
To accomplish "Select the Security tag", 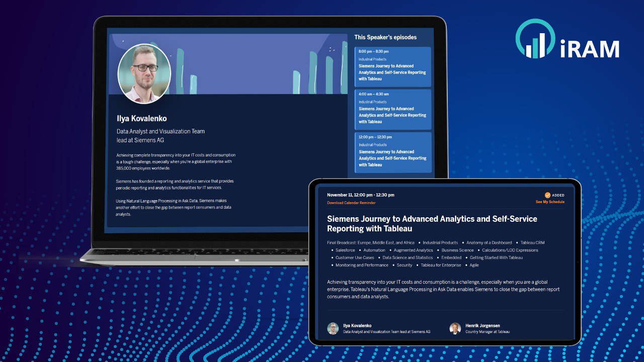I will point(405,265).
